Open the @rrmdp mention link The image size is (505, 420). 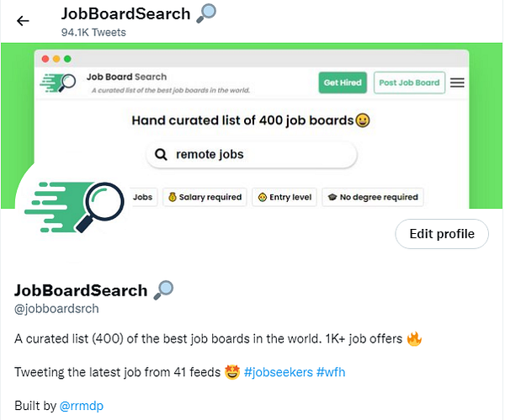click(82, 406)
